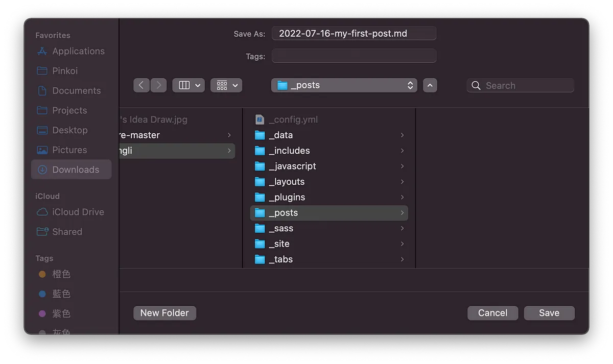Screen dimensions: 613x364
Task: Collapse the dialog with the chevron button
Action: click(430, 85)
